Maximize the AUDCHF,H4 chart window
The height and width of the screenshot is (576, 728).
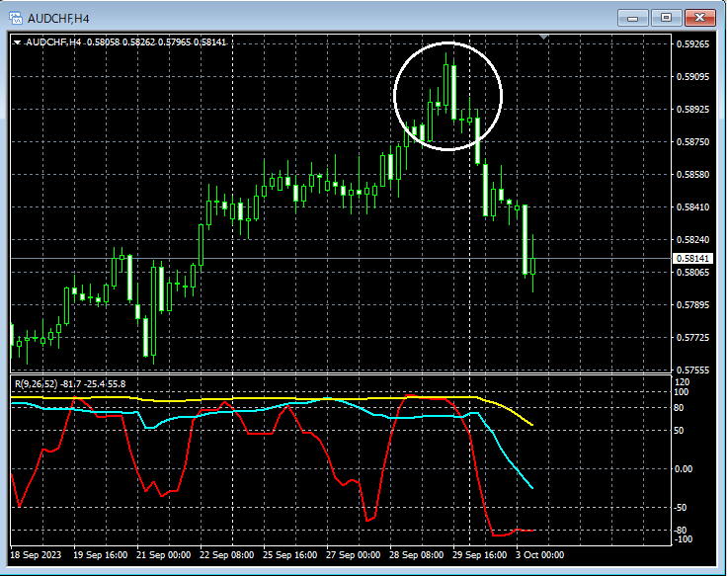666,18
